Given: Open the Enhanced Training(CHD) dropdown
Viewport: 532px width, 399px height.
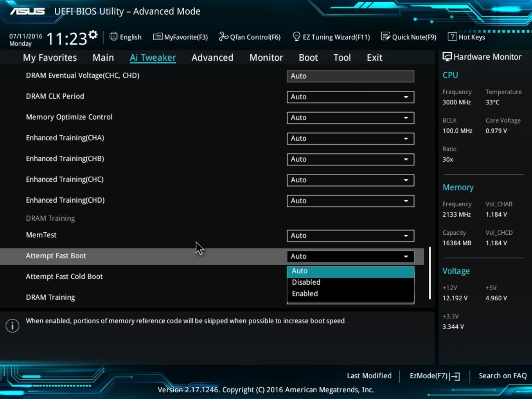Looking at the screenshot, I should click(x=350, y=201).
